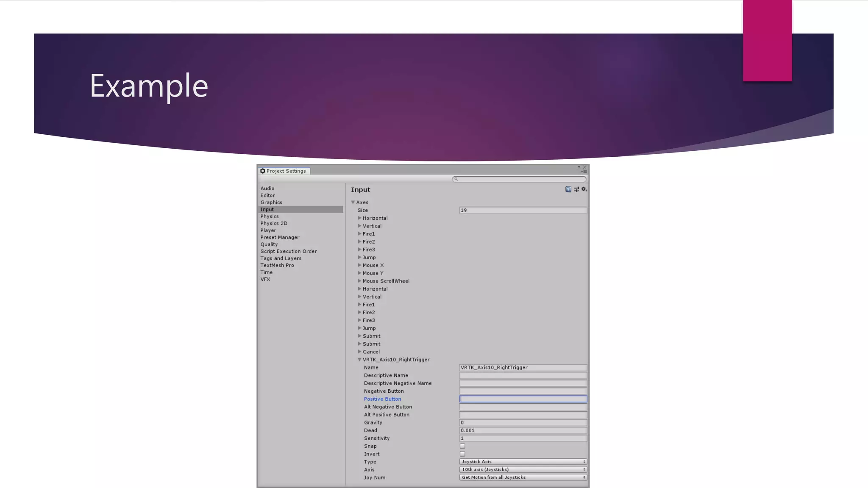This screenshot has height=488, width=868.
Task: Open the Type dropdown showing Joystick Axis
Action: [x=523, y=462]
